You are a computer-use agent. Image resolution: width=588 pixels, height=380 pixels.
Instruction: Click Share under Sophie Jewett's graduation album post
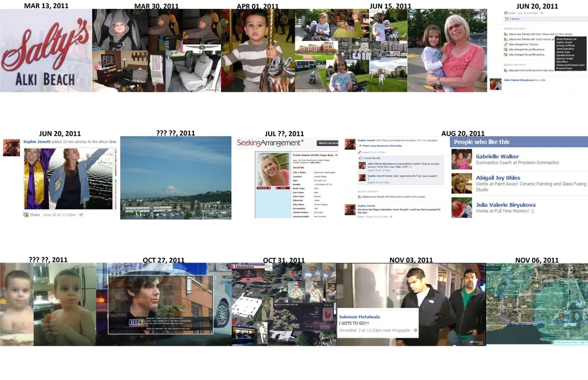pos(34,214)
